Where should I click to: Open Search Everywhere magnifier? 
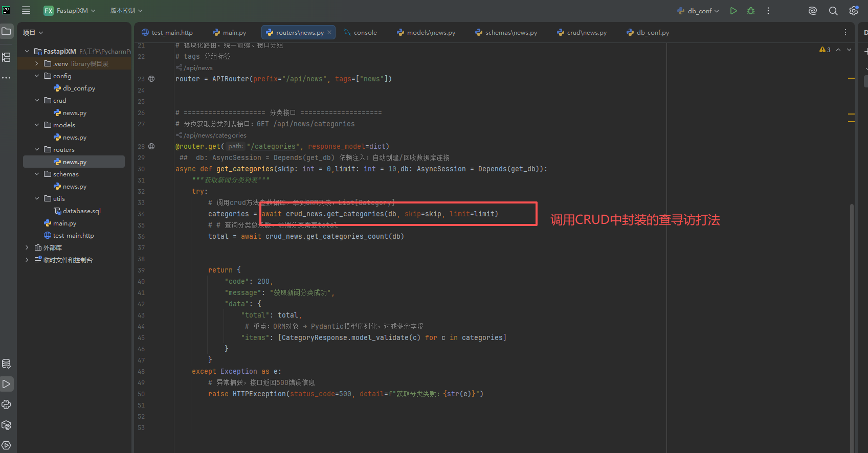pos(833,11)
